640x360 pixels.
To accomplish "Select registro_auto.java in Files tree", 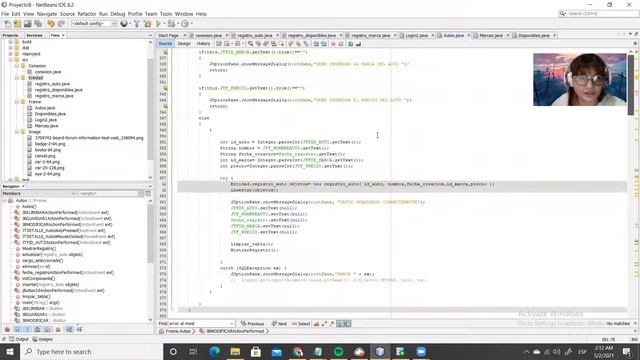I will click(52, 84).
